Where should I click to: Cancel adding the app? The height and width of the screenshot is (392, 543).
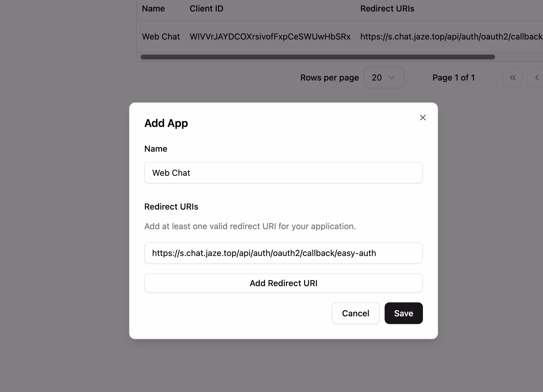coord(355,313)
